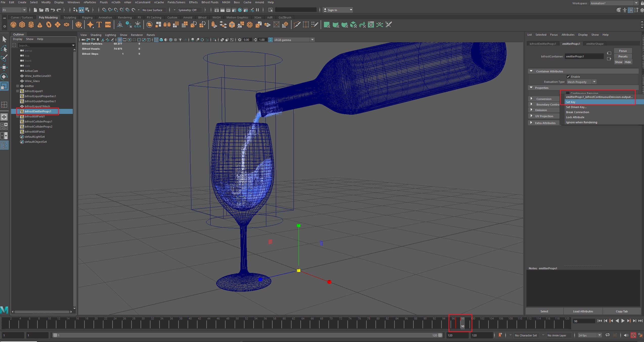Save scene using the toolbar icon
This screenshot has height=342, width=644.
(x=47, y=10)
